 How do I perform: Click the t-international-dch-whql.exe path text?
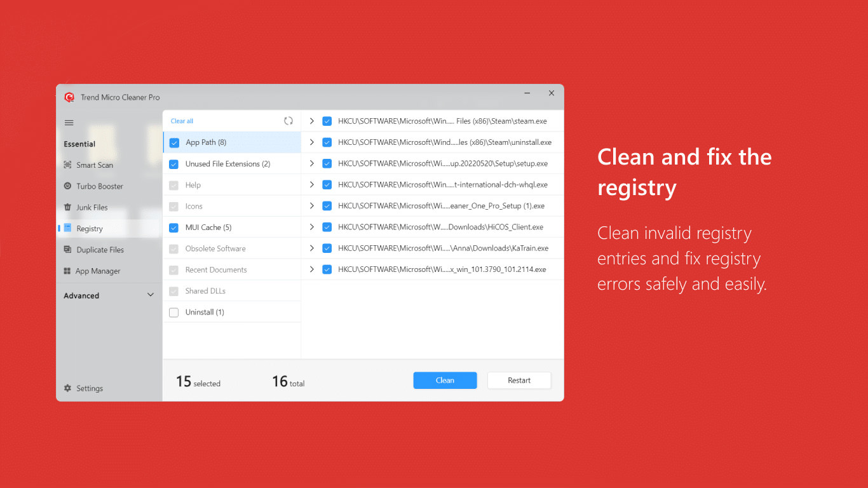coord(443,185)
